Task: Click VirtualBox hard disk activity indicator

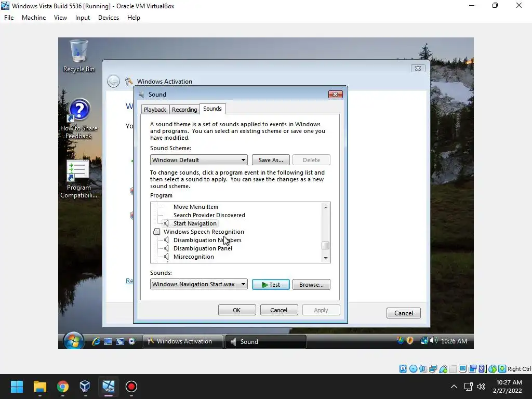Action: (x=403, y=369)
